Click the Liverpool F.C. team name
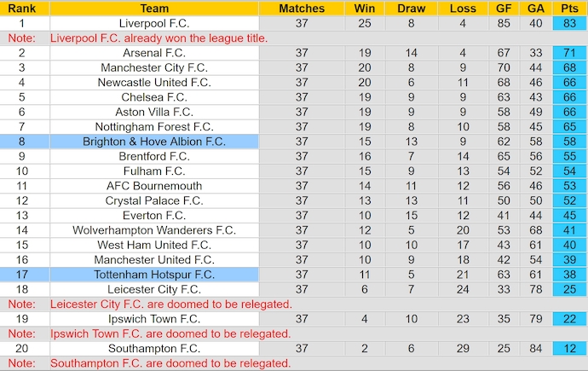 [x=154, y=23]
